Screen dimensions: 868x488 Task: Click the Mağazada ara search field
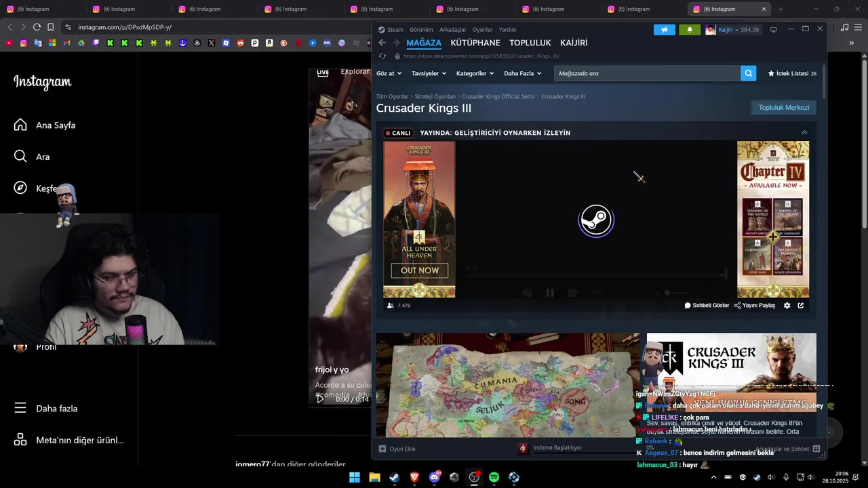pos(647,73)
